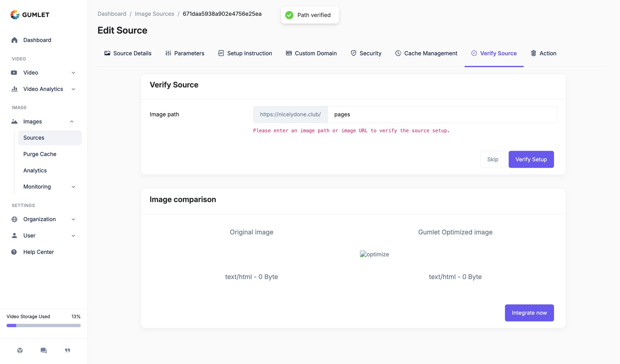This screenshot has width=620, height=364.
Task: Click the Images palette icon in sidebar
Action: (x=14, y=121)
